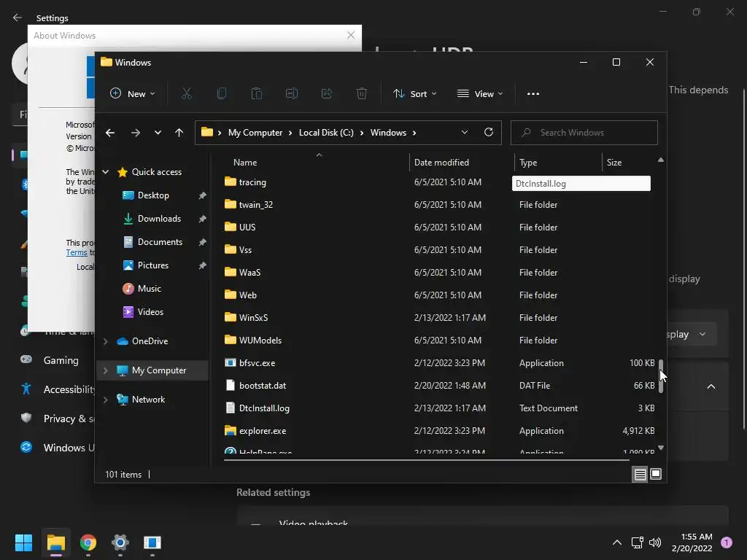This screenshot has height=560, width=747.
Task: Click the vertical scrollbar thumb in file list
Action: pyautogui.click(x=661, y=376)
